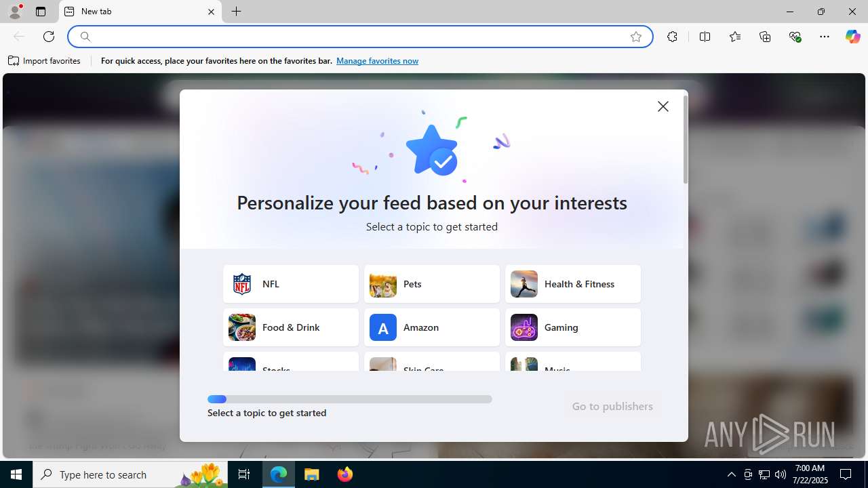Open Task View on taskbar
The height and width of the screenshot is (488, 868).
[244, 474]
